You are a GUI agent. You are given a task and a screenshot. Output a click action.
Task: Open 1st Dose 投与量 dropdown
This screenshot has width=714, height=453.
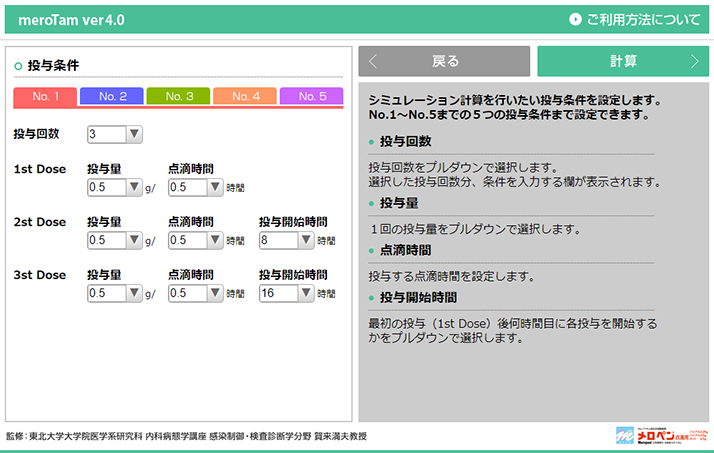pyautogui.click(x=115, y=187)
